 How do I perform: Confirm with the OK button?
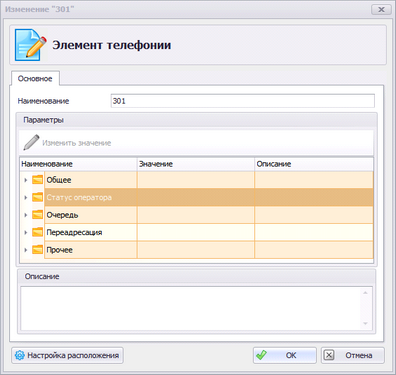click(x=285, y=355)
